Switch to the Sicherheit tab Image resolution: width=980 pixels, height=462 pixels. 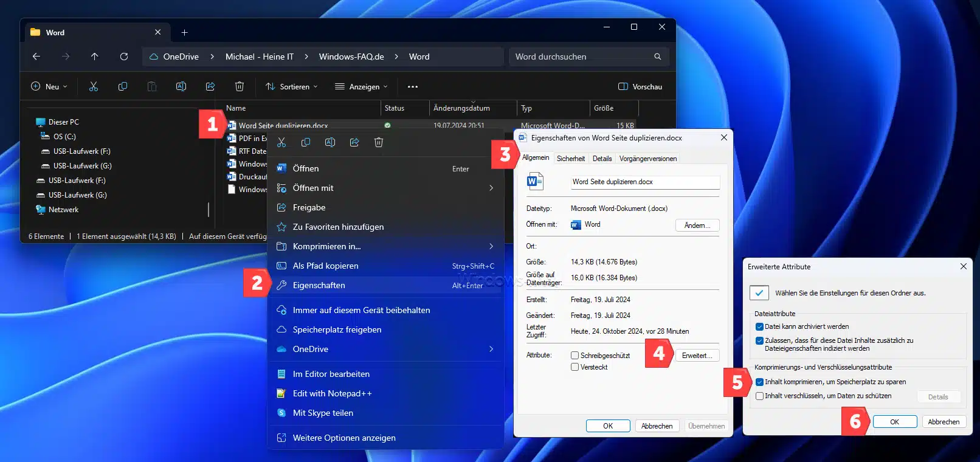(x=571, y=159)
